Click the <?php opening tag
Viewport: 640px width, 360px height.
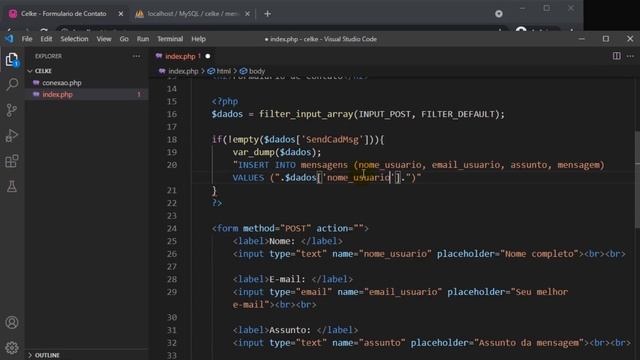pyautogui.click(x=224, y=101)
